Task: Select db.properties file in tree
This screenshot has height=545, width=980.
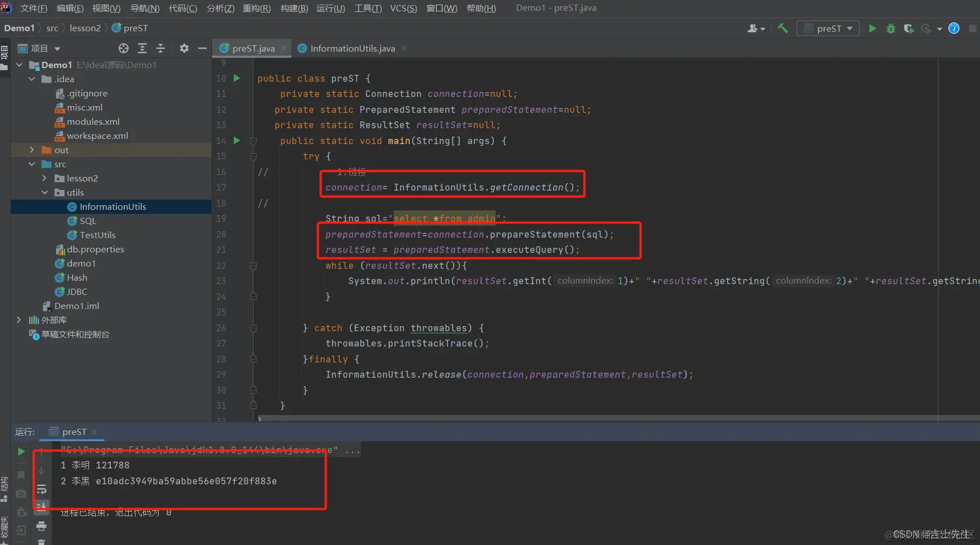Action: [x=95, y=250]
